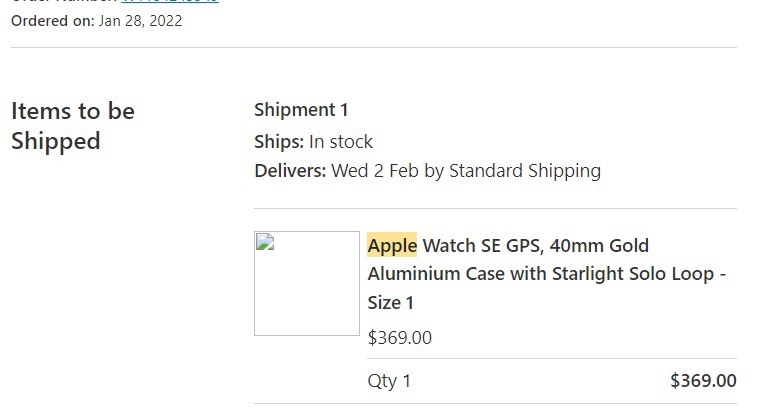Click the Size 1 text in the title
This screenshot has width=771, height=408.
point(390,303)
